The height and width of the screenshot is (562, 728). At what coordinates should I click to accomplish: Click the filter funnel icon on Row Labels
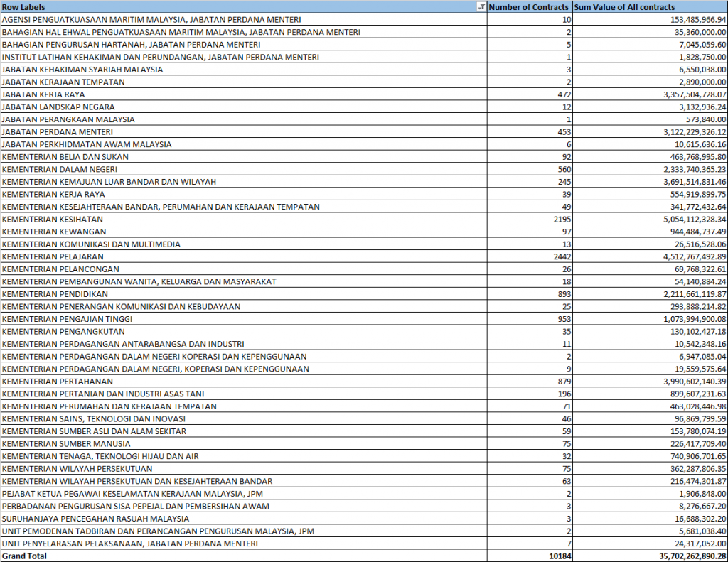pyautogui.click(x=481, y=7)
